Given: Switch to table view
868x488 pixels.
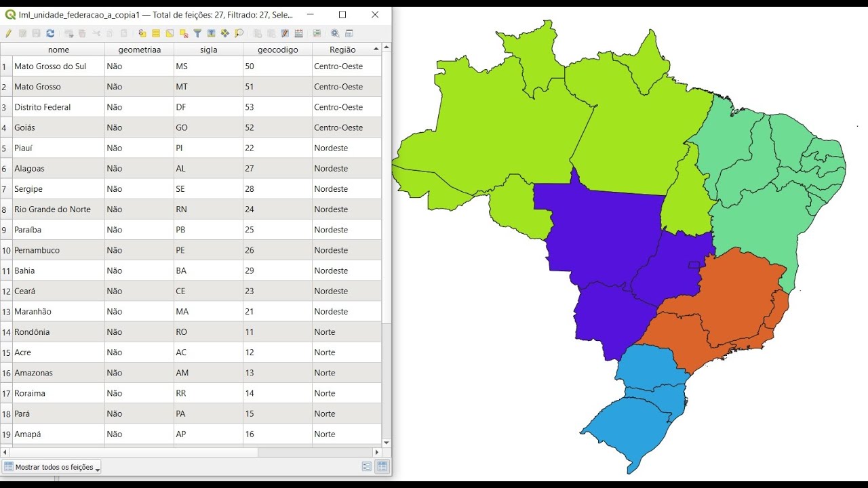Looking at the screenshot, I should [382, 466].
